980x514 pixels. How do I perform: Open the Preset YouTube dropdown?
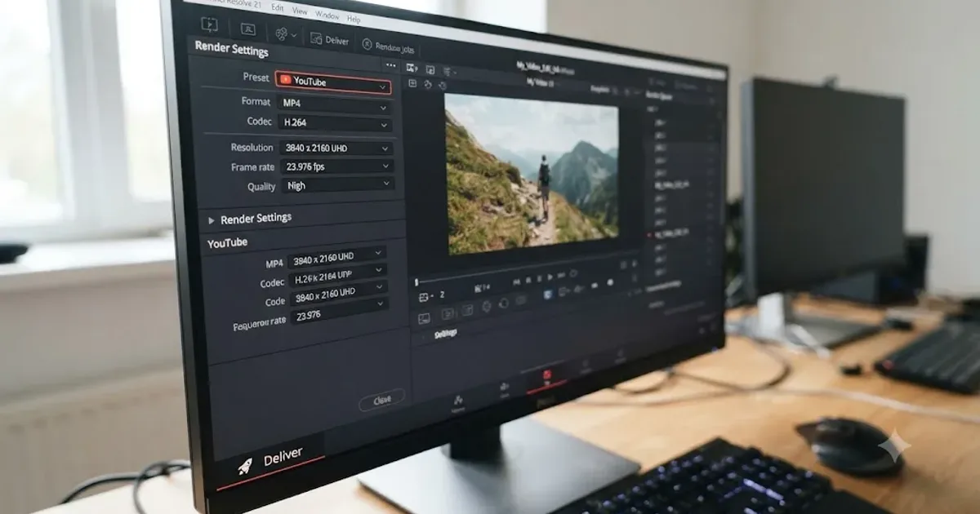[333, 82]
